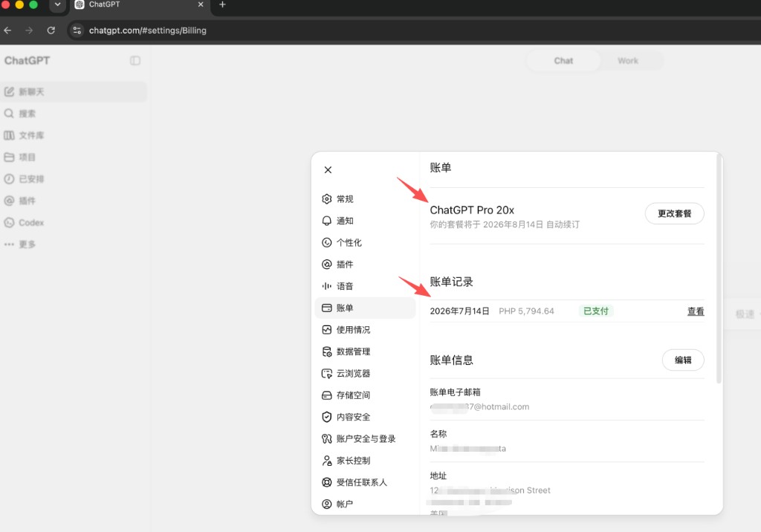Open 存储空间 storage icon

327,395
